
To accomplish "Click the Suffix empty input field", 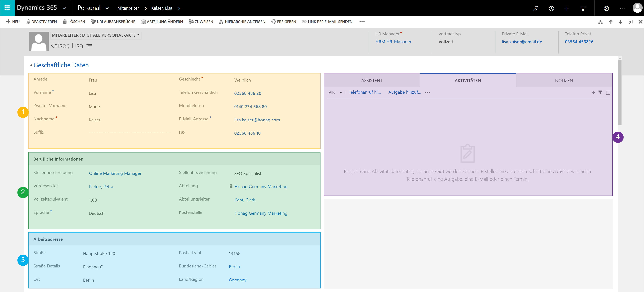I will pyautogui.click(x=129, y=132).
